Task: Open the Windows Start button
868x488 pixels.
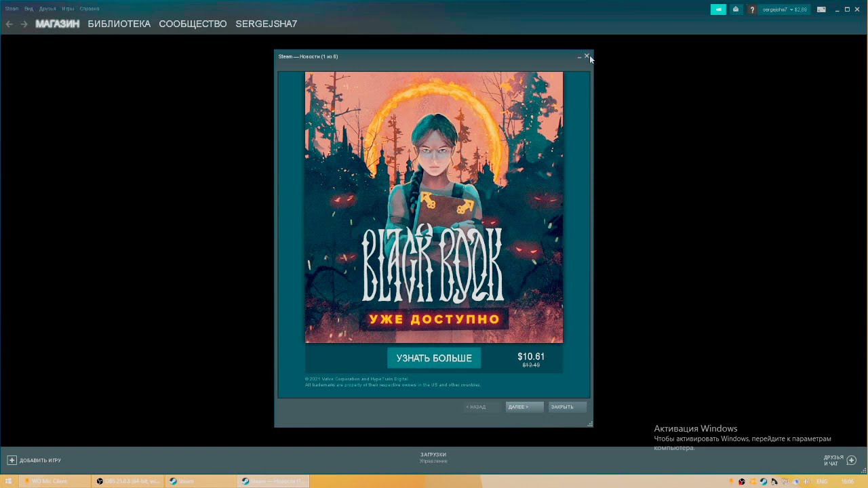Action: 8,481
